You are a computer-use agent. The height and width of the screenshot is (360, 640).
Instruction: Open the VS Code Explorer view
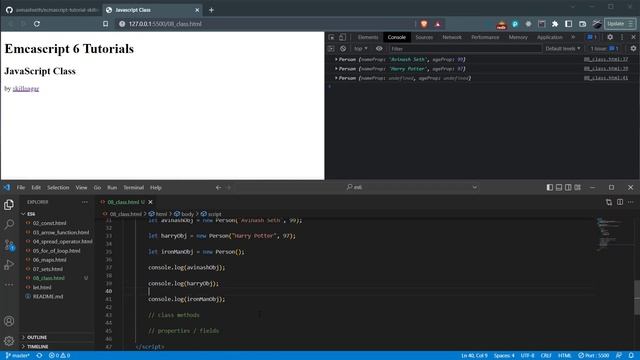[9, 204]
